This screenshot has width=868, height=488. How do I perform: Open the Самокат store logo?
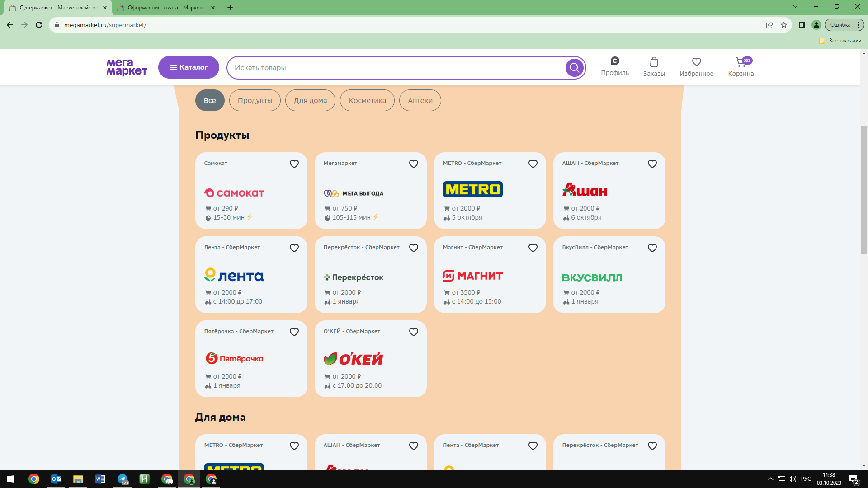pyautogui.click(x=234, y=193)
